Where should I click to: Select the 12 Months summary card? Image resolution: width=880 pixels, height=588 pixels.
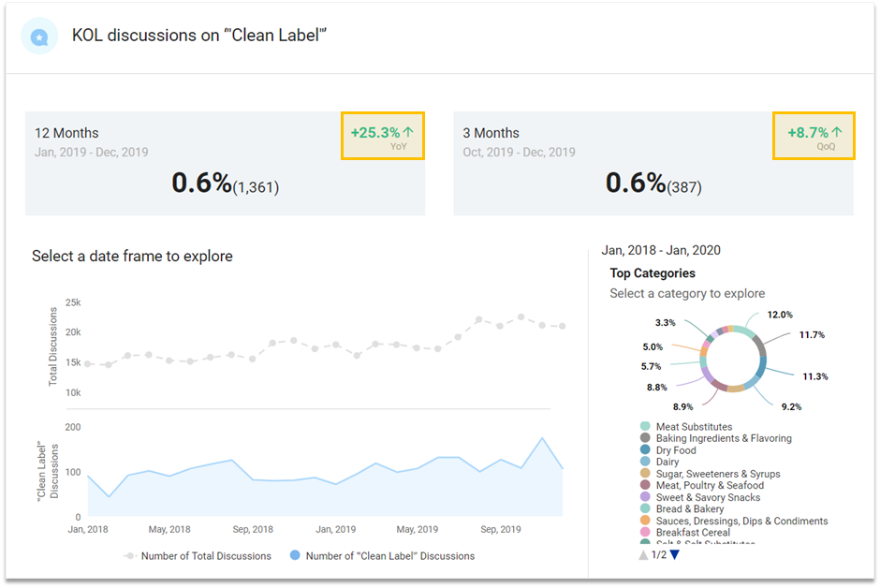[225, 164]
